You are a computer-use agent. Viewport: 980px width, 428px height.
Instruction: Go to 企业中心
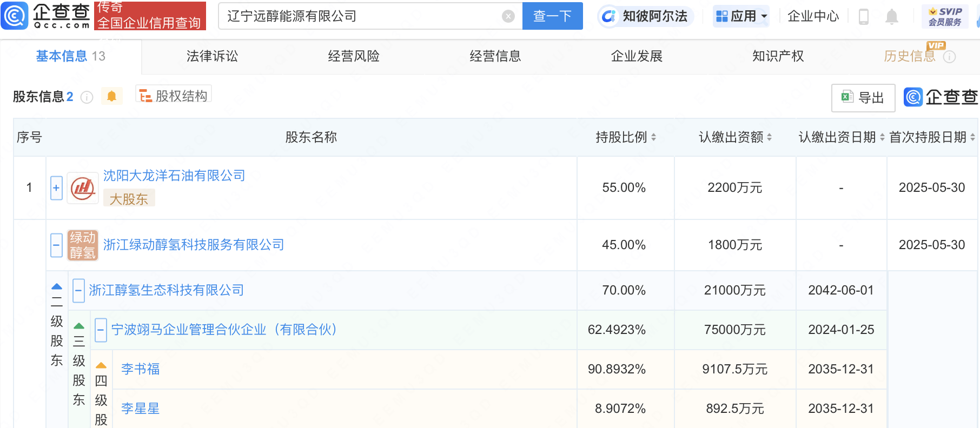tap(813, 16)
